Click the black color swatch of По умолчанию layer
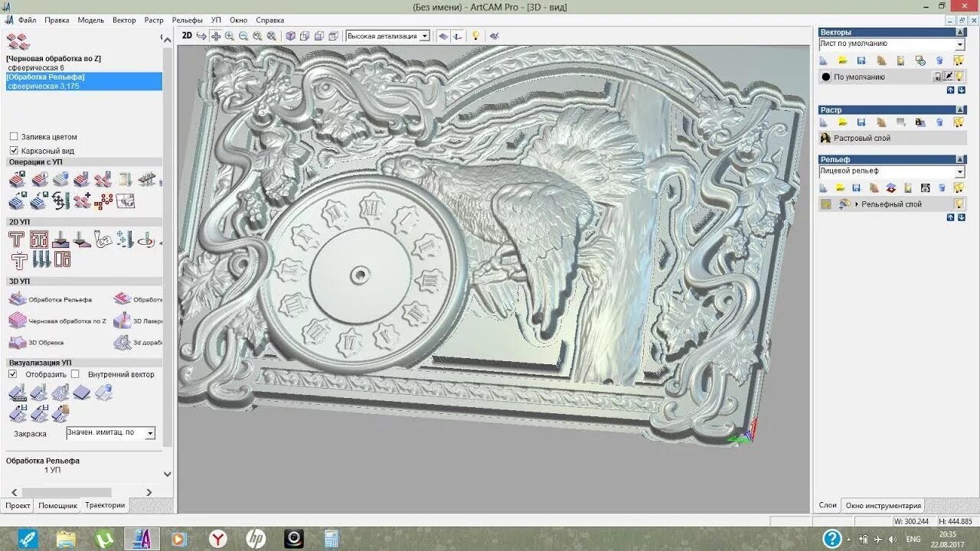Screen dimensions: 980x551 [826, 77]
